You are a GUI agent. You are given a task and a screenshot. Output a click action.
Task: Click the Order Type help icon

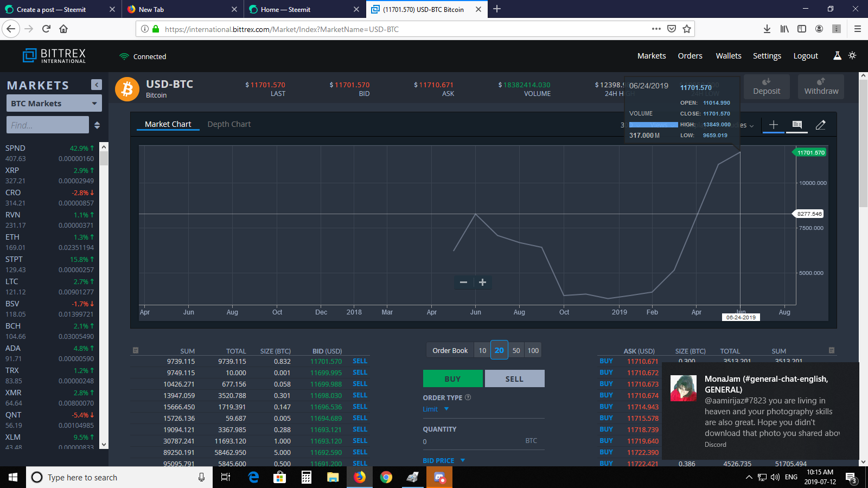[468, 397]
